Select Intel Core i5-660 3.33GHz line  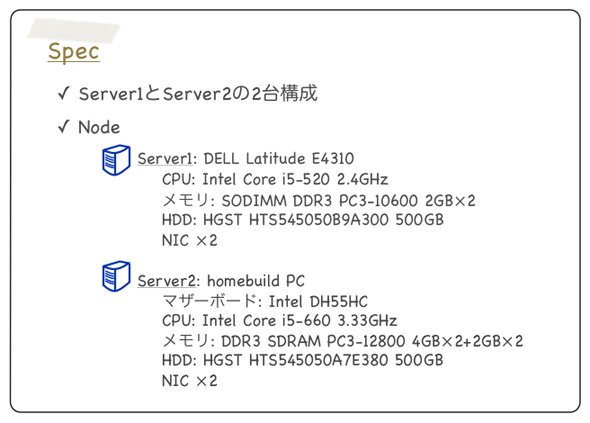(279, 321)
